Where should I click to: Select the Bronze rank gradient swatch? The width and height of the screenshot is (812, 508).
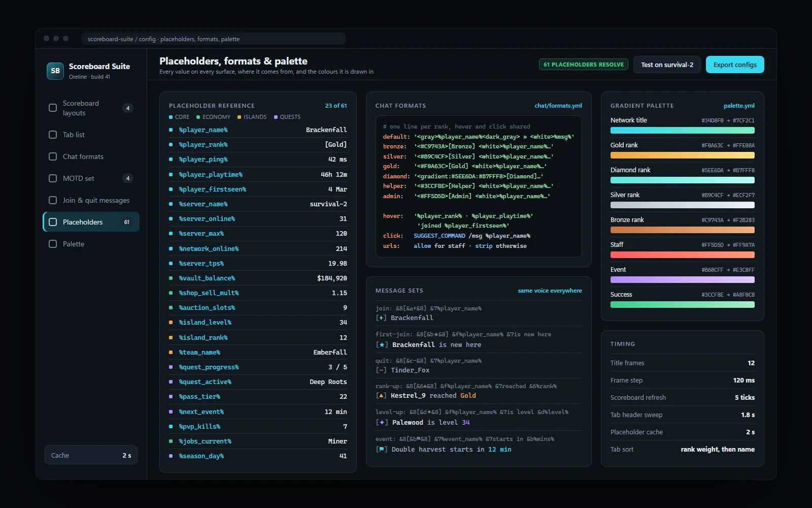(683, 230)
